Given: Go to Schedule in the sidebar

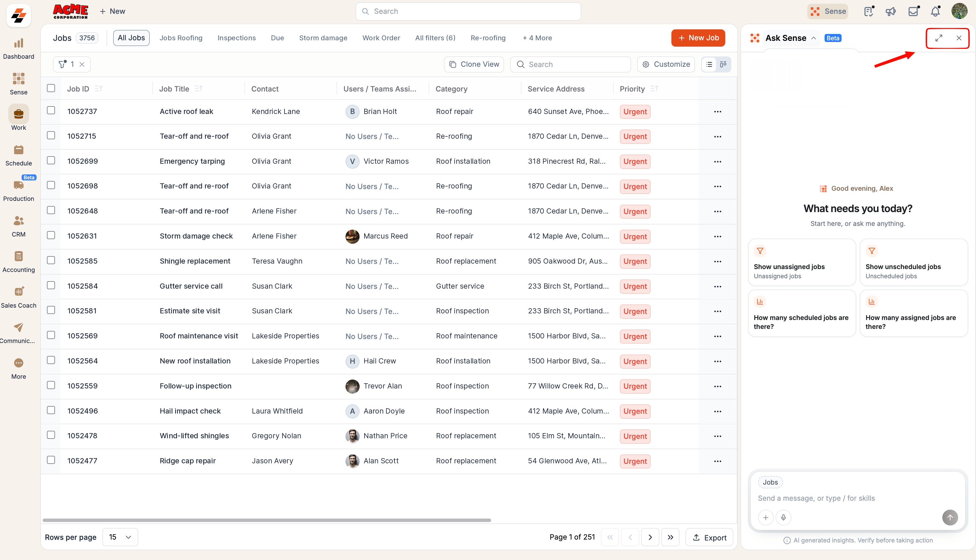Looking at the screenshot, I should (18, 155).
